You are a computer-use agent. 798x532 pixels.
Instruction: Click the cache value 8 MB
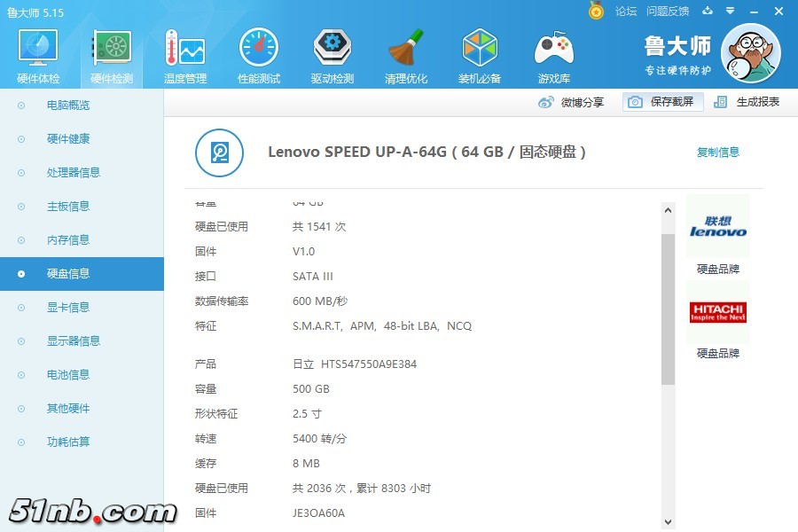[x=307, y=464]
